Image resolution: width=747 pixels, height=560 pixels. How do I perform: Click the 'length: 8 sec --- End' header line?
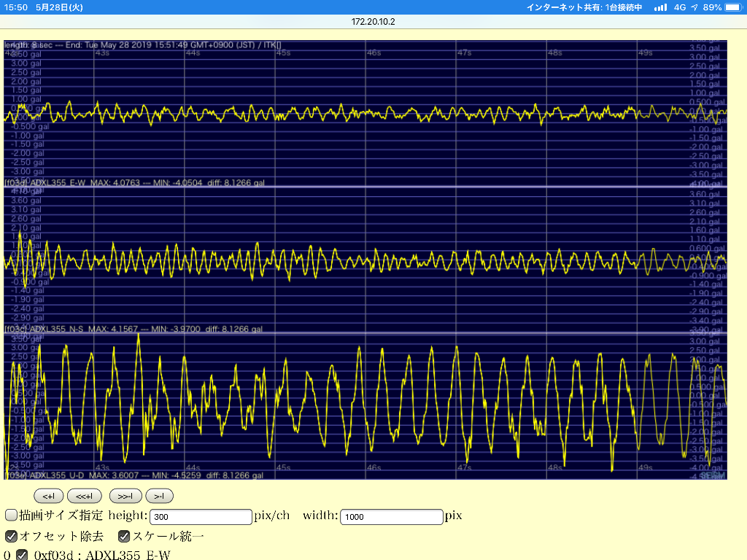point(143,44)
